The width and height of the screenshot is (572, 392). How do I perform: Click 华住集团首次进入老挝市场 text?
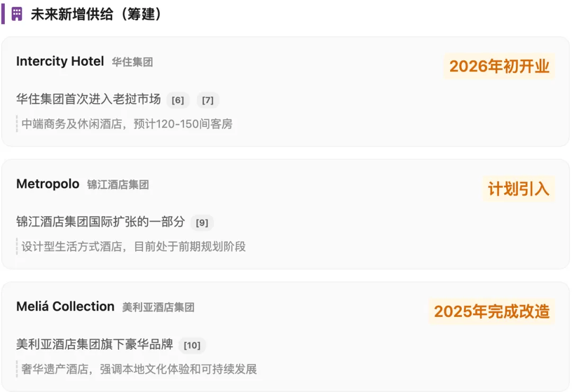click(88, 99)
